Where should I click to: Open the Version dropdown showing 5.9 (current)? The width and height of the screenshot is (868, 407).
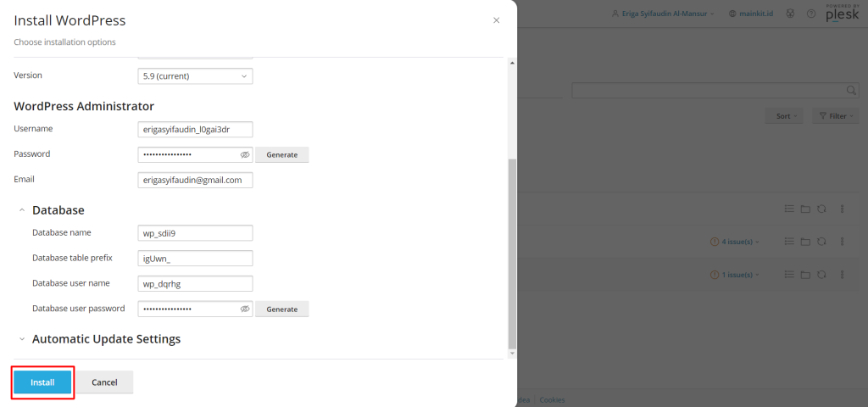coord(195,76)
